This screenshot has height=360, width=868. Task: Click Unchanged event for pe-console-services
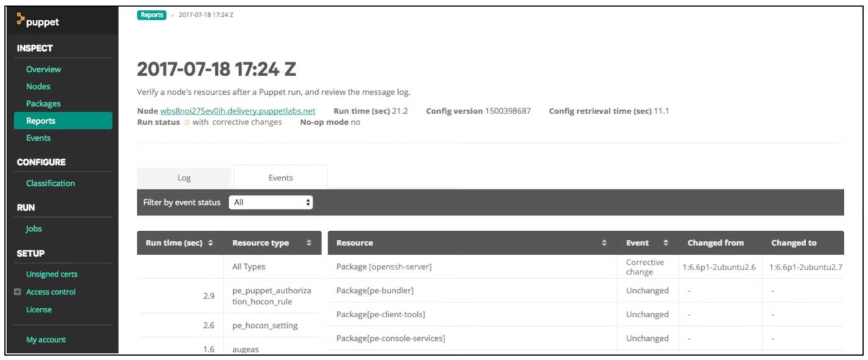click(647, 338)
